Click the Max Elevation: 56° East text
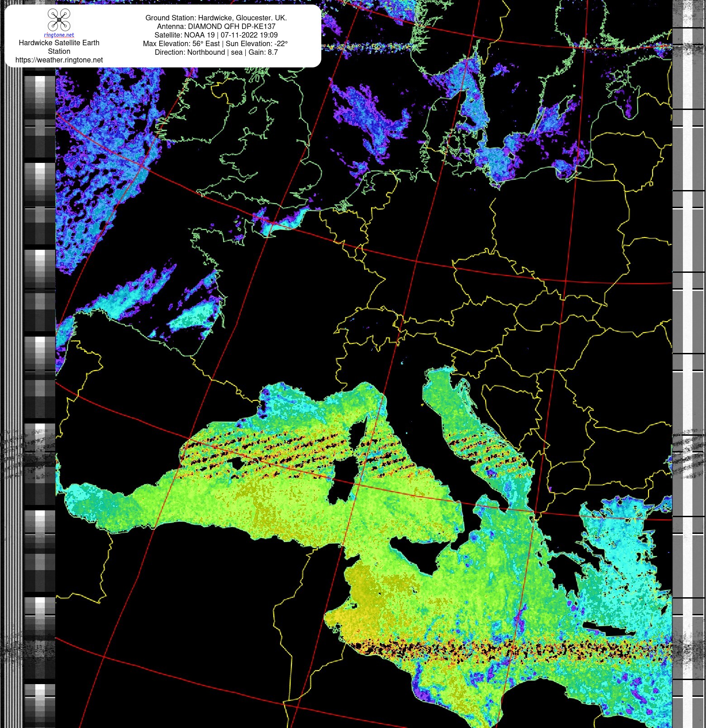 click(181, 43)
